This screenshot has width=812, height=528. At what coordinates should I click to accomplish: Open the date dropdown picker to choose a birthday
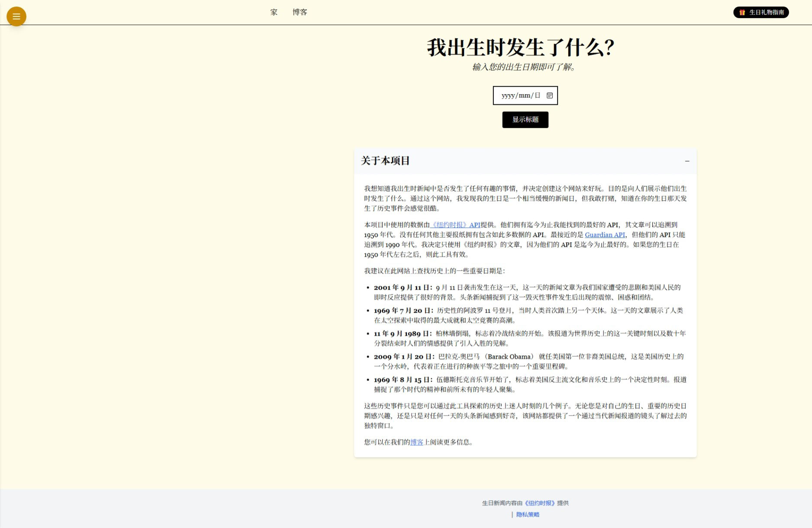coord(550,96)
